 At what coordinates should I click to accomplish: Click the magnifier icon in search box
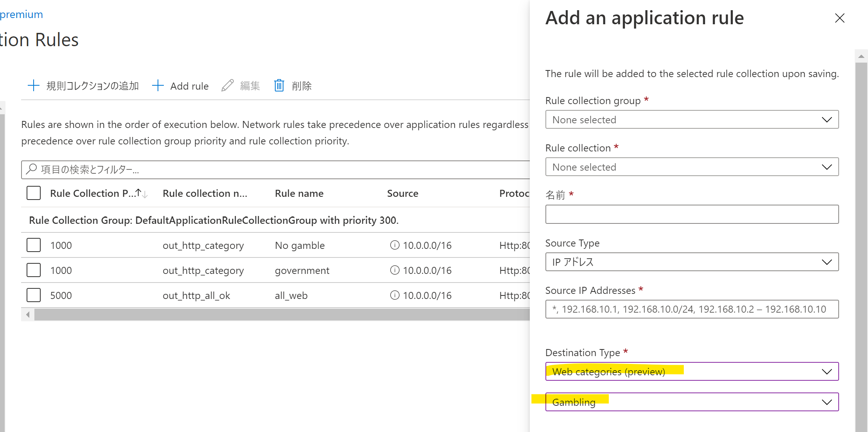click(31, 169)
